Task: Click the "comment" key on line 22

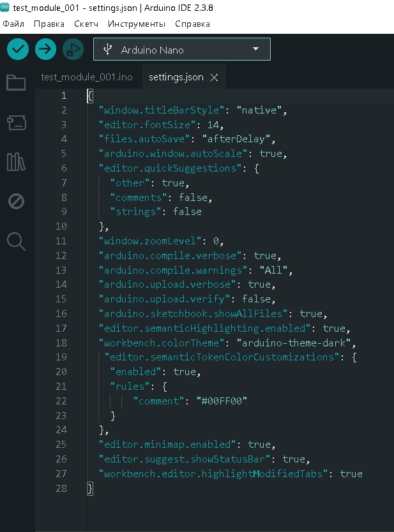Action: click(158, 401)
